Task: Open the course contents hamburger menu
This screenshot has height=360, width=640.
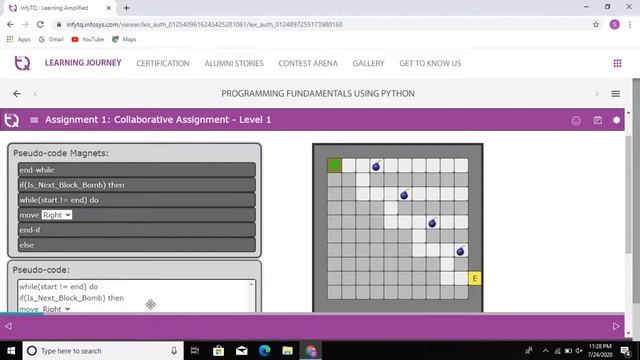Action: click(616, 94)
